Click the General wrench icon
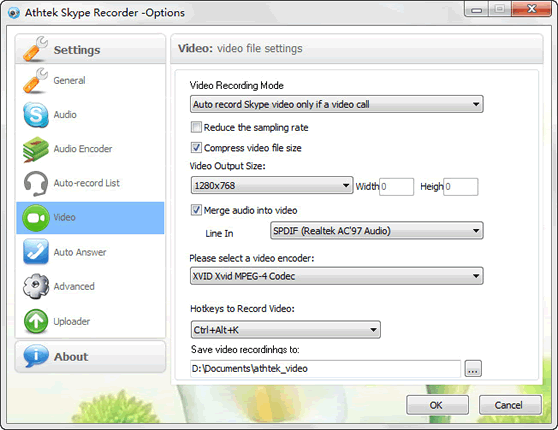 click(35, 80)
